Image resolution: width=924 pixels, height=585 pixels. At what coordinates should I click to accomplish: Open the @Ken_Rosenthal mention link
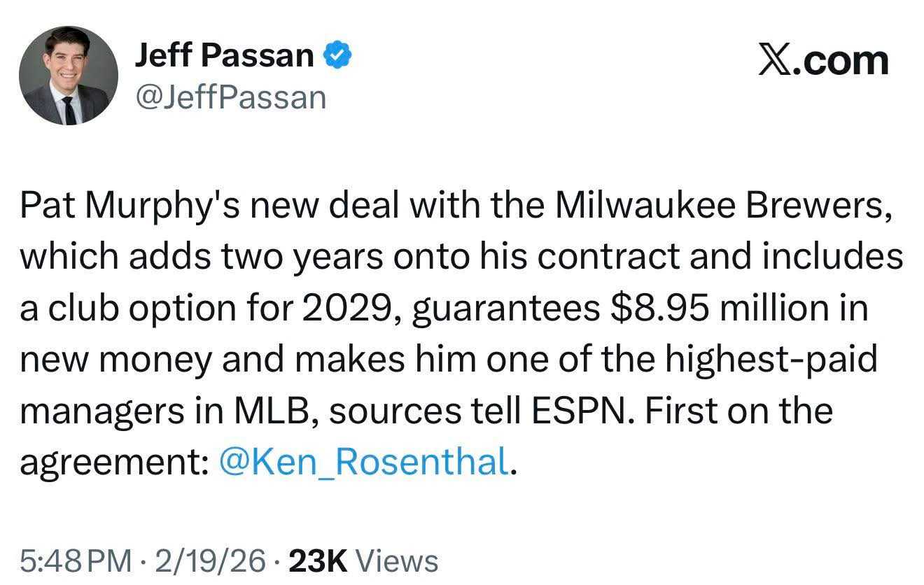[363, 462]
